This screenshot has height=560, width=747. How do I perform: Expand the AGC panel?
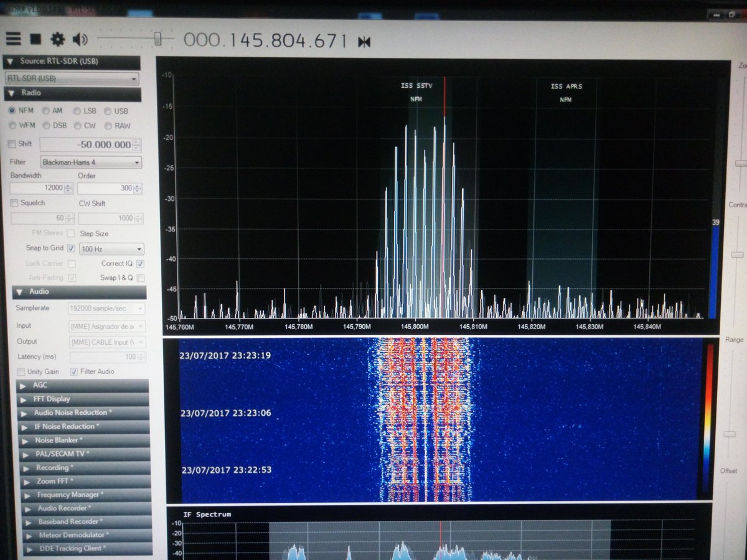[82, 385]
